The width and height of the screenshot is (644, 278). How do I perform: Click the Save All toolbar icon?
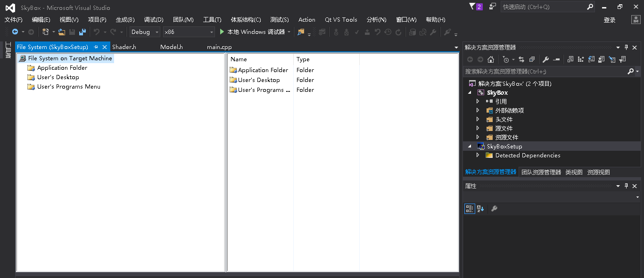click(83, 32)
